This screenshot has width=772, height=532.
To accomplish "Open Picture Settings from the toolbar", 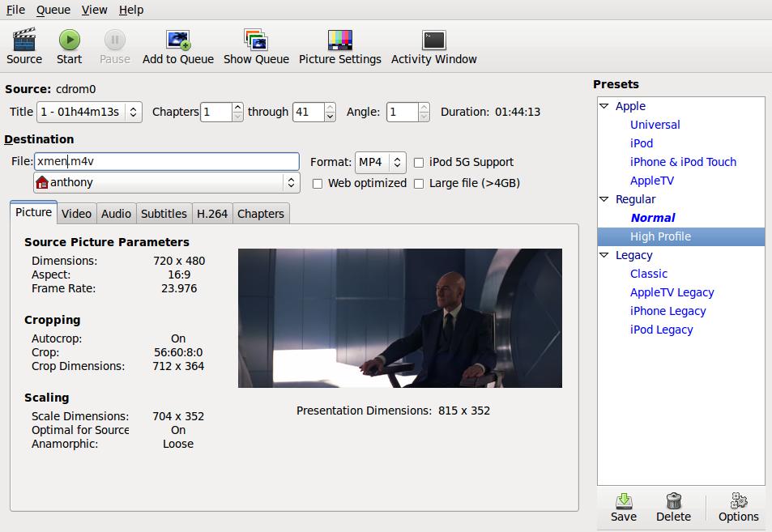I will tap(339, 40).
